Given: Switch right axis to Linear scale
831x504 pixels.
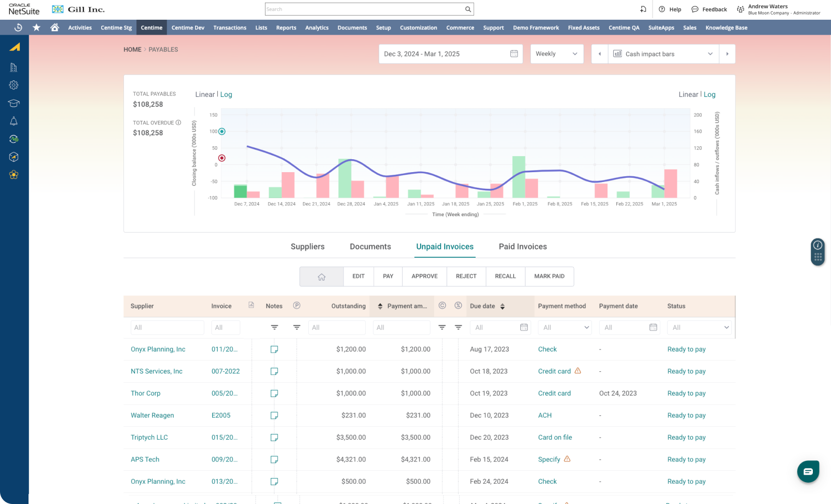Looking at the screenshot, I should click(688, 94).
